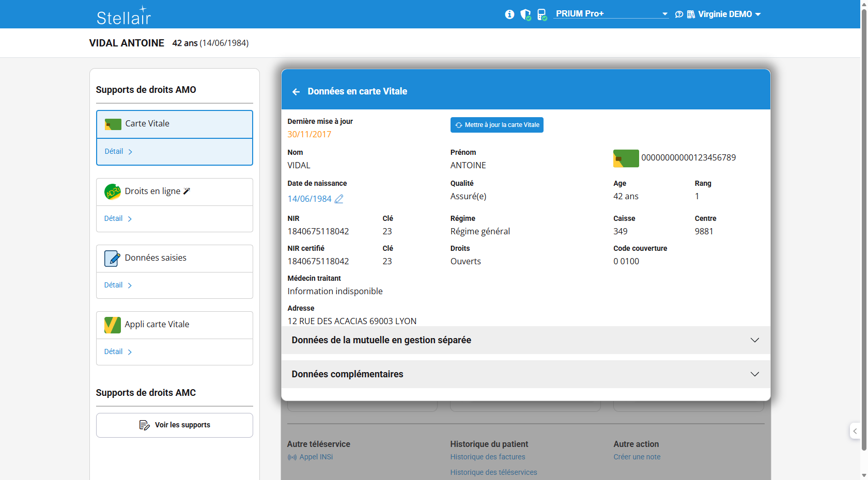Click the card reader status icon
Viewport: 868px width, 480px height.
coord(542,14)
